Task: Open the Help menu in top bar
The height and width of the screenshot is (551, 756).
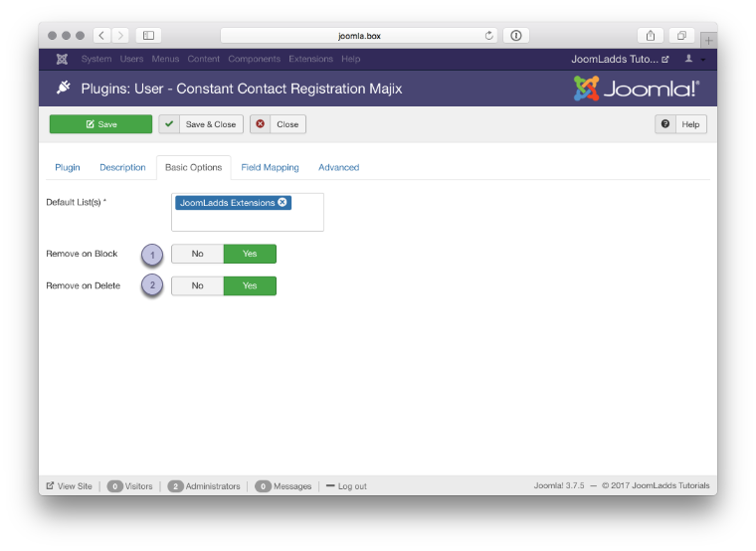Action: click(350, 59)
